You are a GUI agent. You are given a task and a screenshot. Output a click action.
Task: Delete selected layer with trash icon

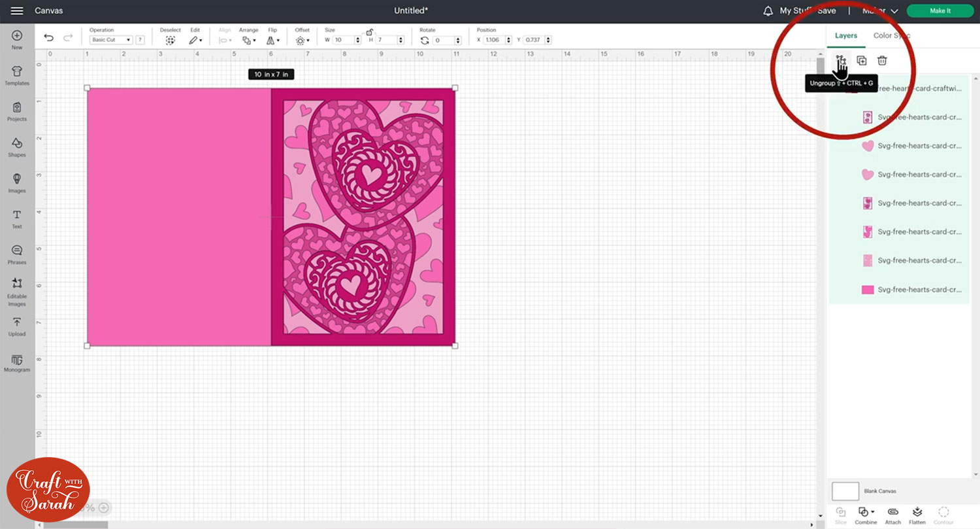pyautogui.click(x=882, y=61)
